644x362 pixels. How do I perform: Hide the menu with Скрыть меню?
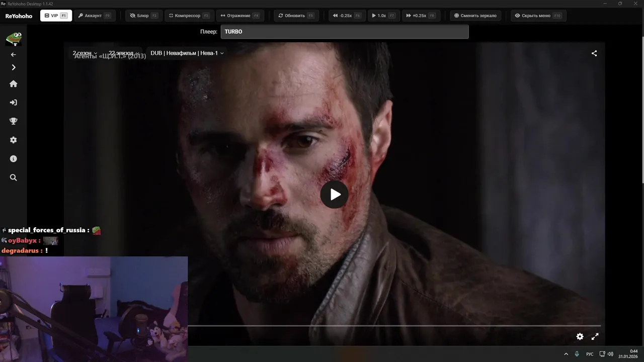coord(538,16)
